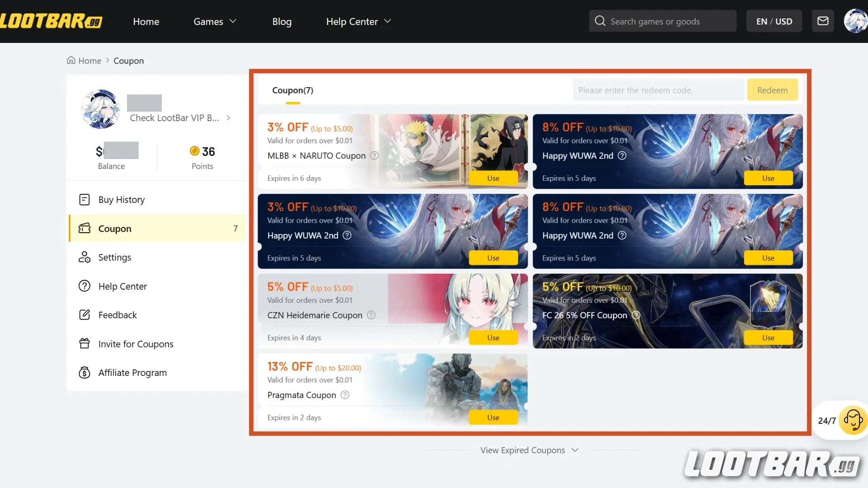The height and width of the screenshot is (488, 868).
Task: Click the coupon count 7 in sidebar
Action: point(235,228)
